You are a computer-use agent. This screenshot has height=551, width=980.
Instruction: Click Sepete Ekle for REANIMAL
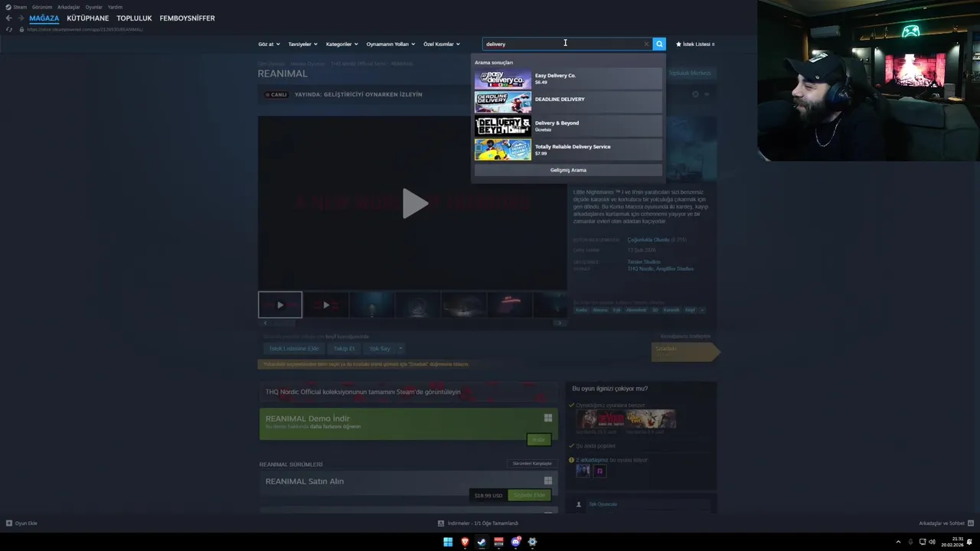click(x=529, y=495)
